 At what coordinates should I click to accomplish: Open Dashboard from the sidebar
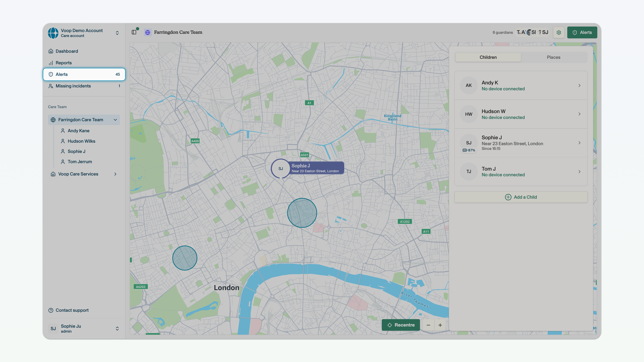click(84, 51)
